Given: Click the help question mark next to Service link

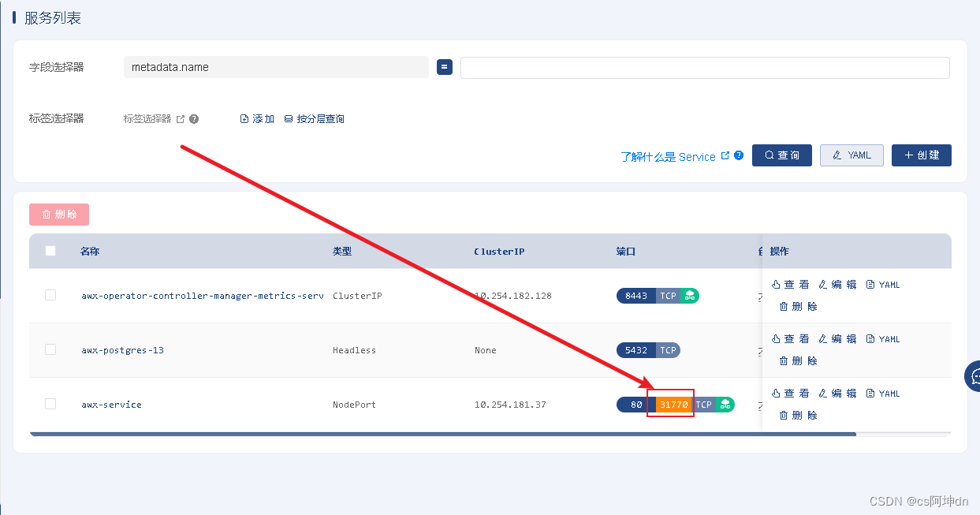Looking at the screenshot, I should (x=737, y=155).
